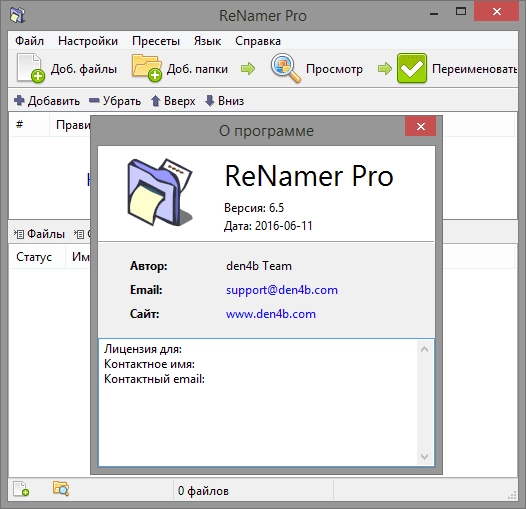526x509 pixels.
Task: Click the Доб. папки add folders icon
Action: (x=147, y=68)
